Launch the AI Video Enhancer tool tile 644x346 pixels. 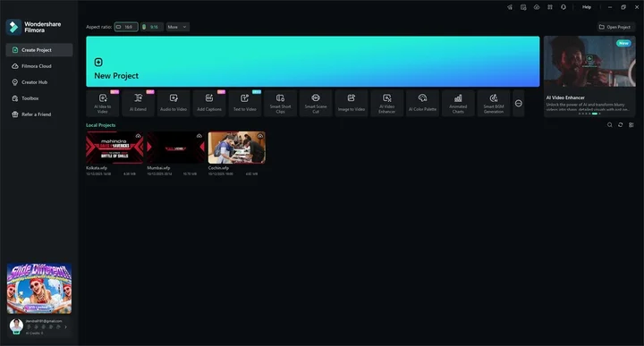(387, 103)
